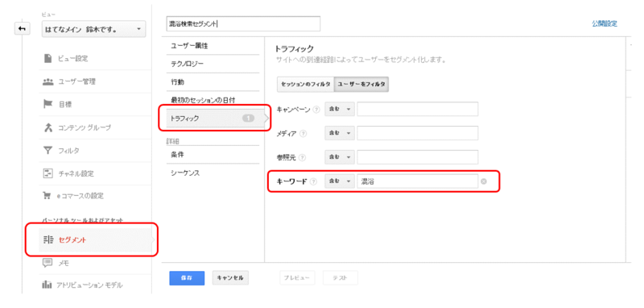Click the プレビュー button

pyautogui.click(x=297, y=278)
